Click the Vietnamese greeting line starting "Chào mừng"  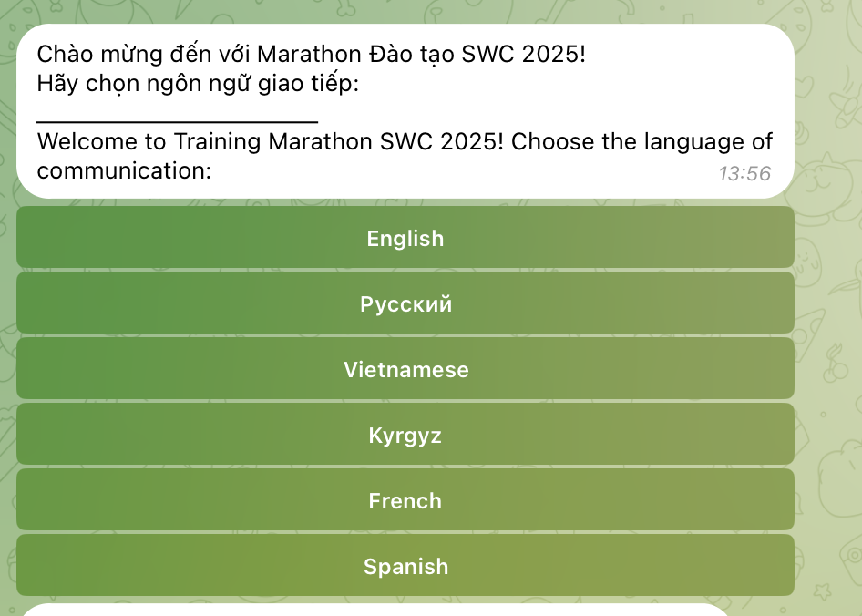tap(310, 55)
